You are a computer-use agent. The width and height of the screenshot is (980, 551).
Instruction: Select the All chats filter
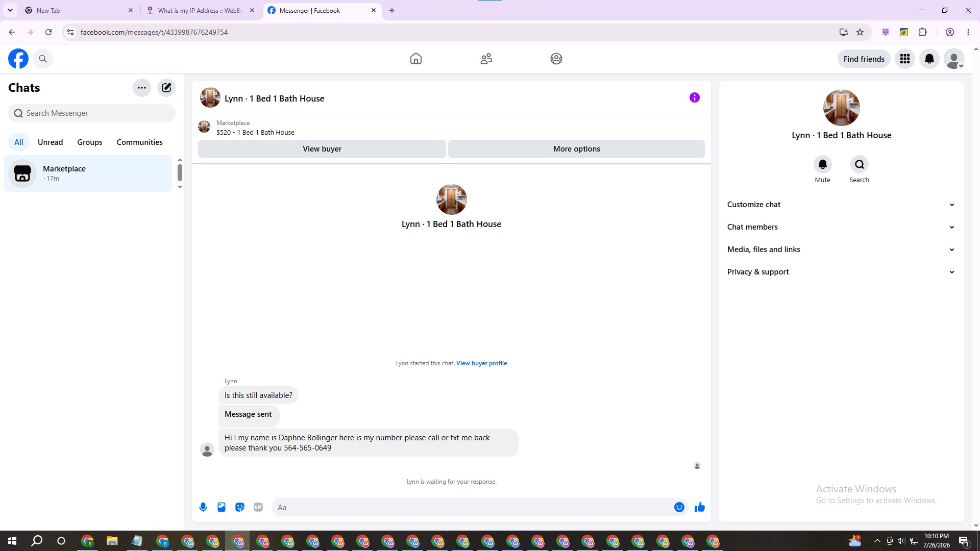coord(19,142)
